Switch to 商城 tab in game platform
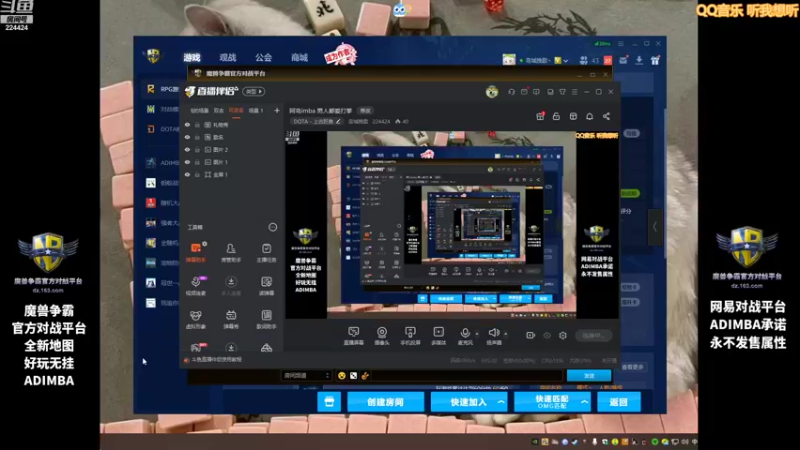Screen dimensions: 800x450 pyautogui.click(x=299, y=57)
